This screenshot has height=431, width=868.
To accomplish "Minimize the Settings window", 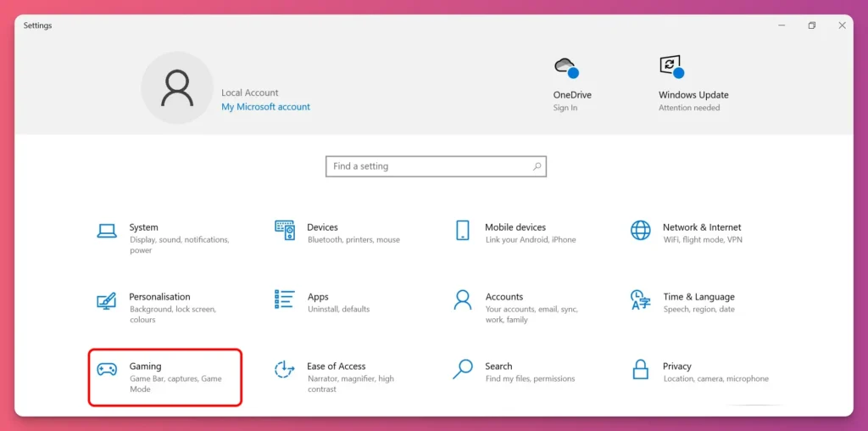I will pos(782,25).
